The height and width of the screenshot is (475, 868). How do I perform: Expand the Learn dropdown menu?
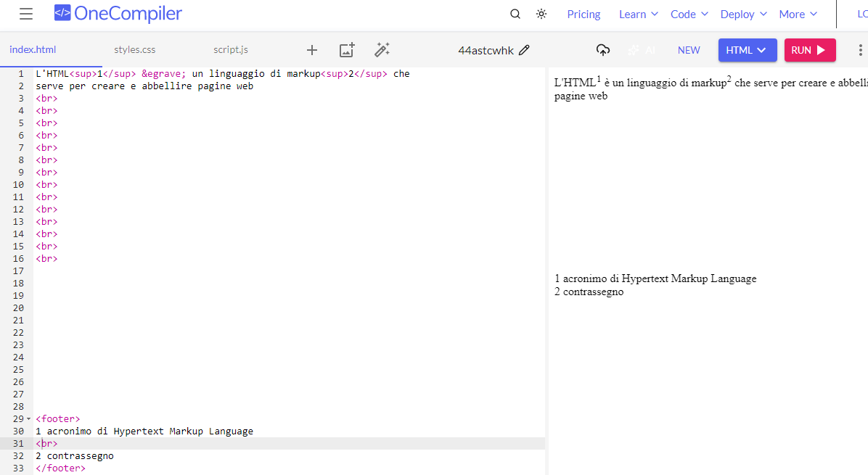[x=639, y=14]
